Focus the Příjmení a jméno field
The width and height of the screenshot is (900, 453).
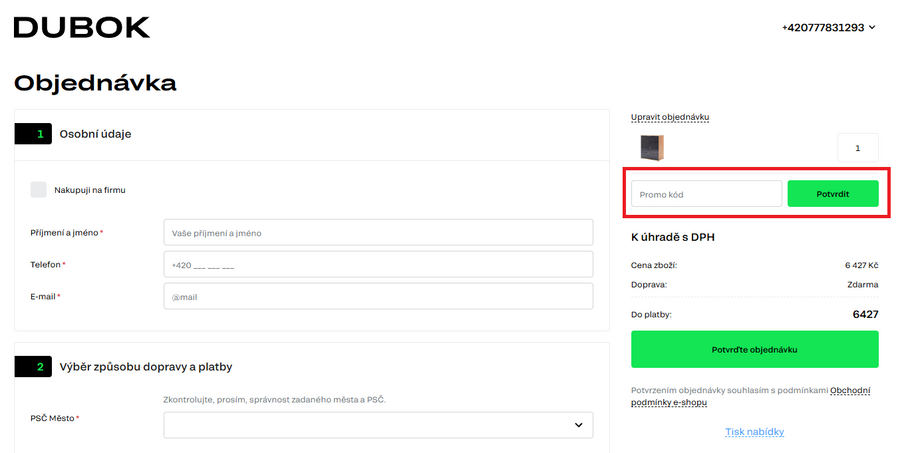point(378,233)
